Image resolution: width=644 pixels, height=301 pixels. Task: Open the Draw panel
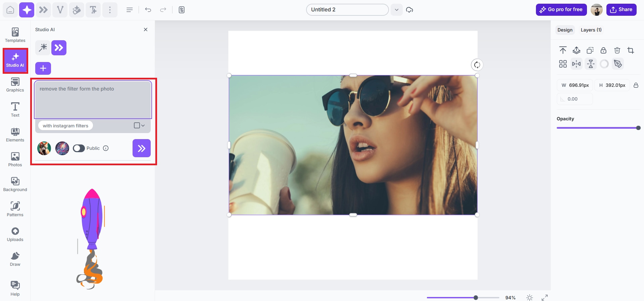(15, 259)
